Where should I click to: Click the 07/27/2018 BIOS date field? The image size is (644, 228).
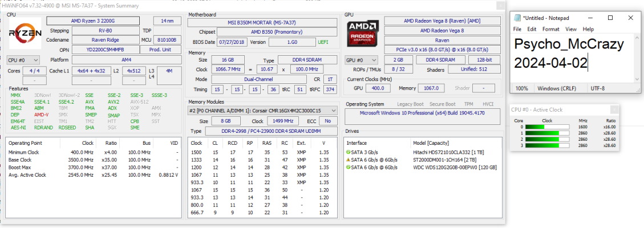click(x=232, y=42)
